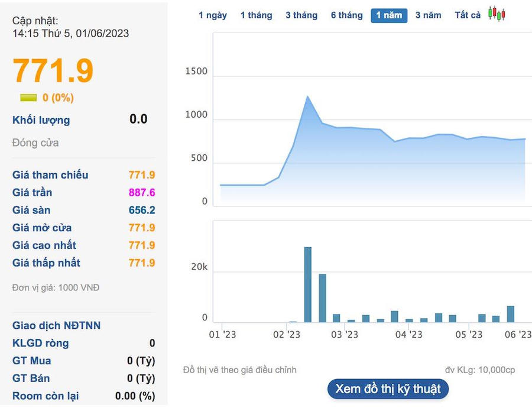This screenshot has height=408, width=532.
Task: Select the '1 ngày' time range tab
Action: point(213,15)
